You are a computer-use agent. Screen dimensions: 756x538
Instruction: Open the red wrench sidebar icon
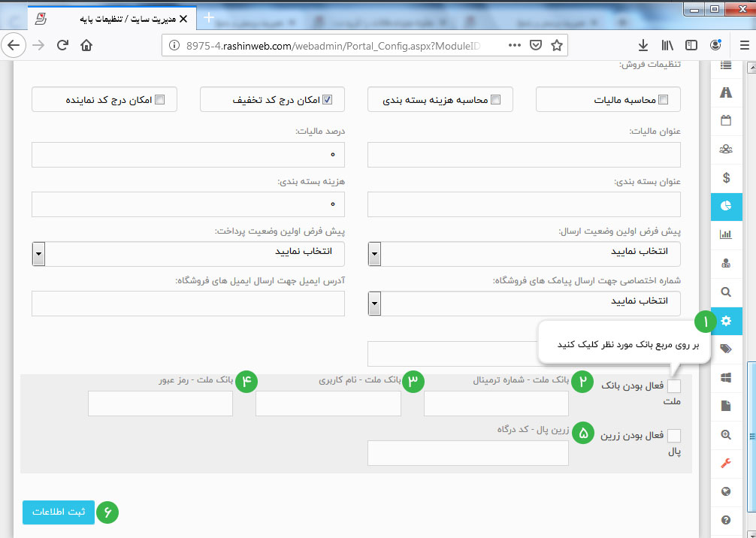click(x=726, y=464)
